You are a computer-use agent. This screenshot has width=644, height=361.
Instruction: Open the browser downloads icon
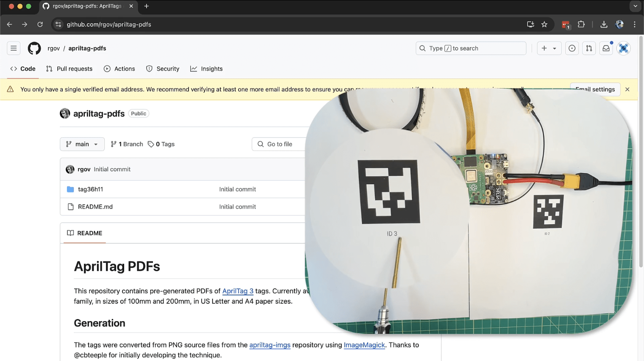604,25
